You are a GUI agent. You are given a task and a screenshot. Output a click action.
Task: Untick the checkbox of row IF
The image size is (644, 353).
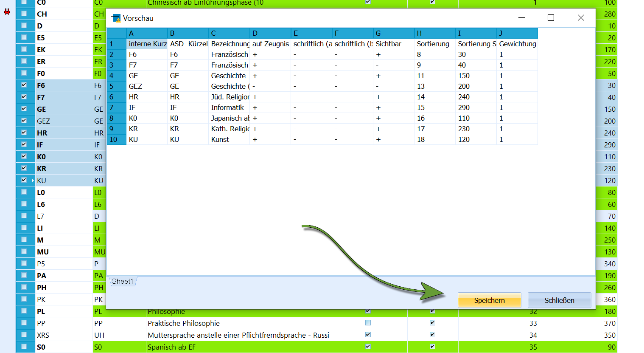[24, 144]
